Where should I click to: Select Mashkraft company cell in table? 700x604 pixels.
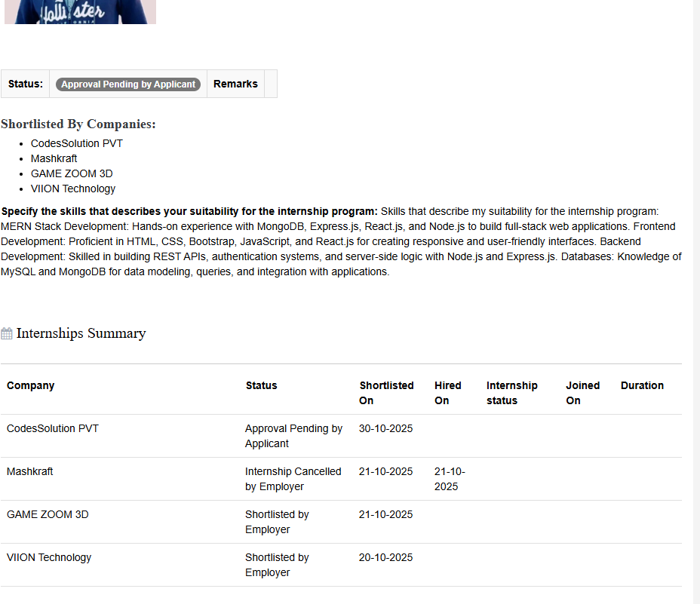coord(30,471)
